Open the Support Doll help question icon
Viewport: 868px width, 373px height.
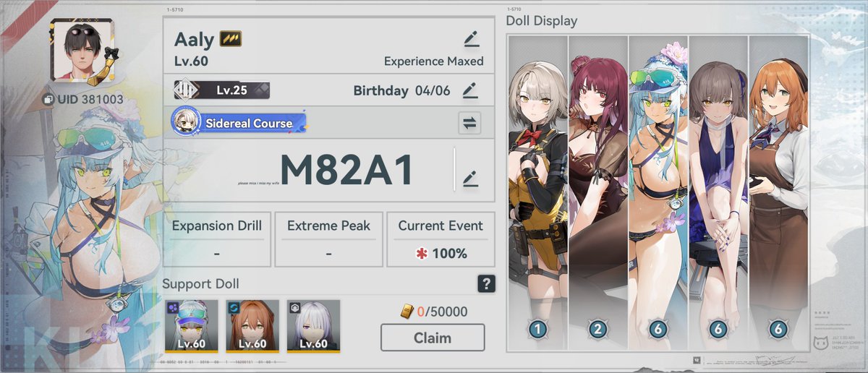(487, 283)
